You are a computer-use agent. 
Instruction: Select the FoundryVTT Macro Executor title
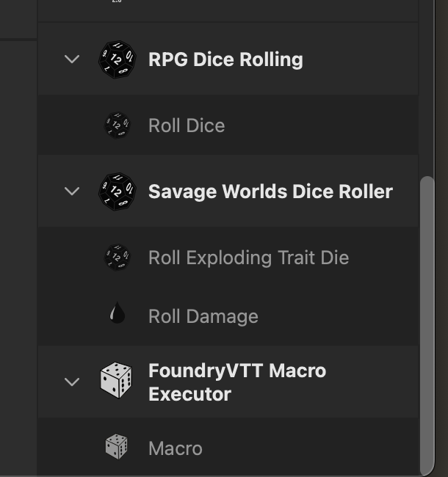click(x=237, y=382)
